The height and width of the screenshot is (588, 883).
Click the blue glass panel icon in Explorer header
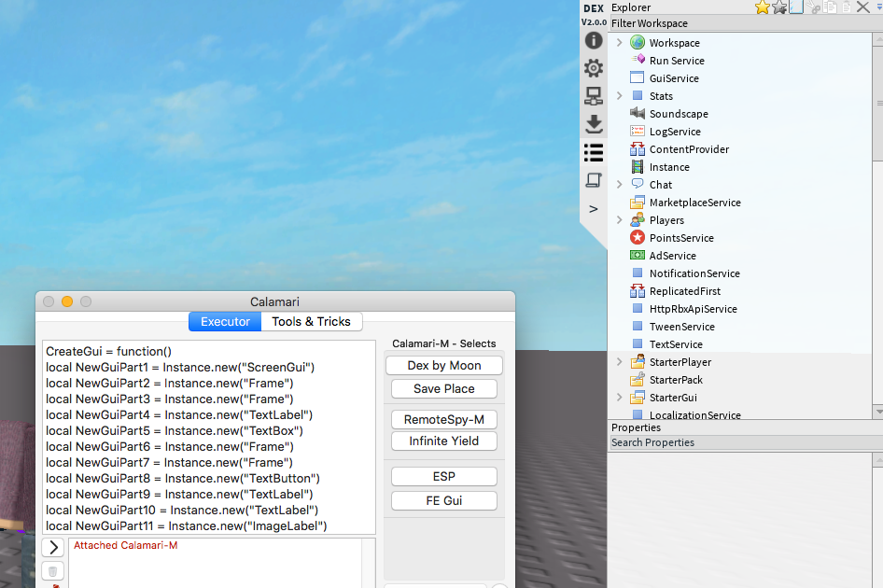796,7
